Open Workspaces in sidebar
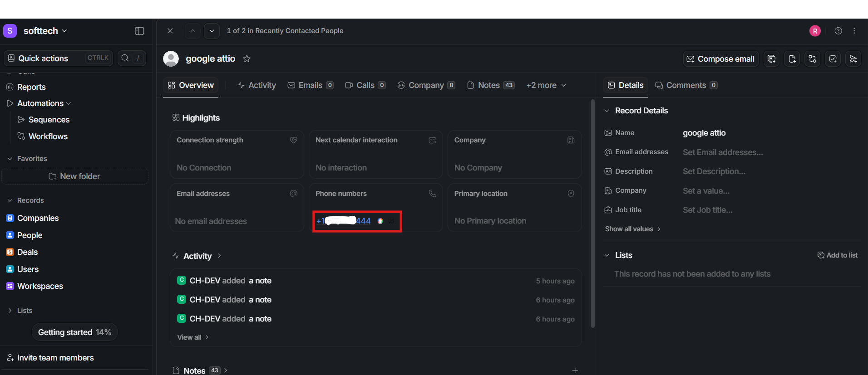The width and height of the screenshot is (868, 375). [x=40, y=286]
